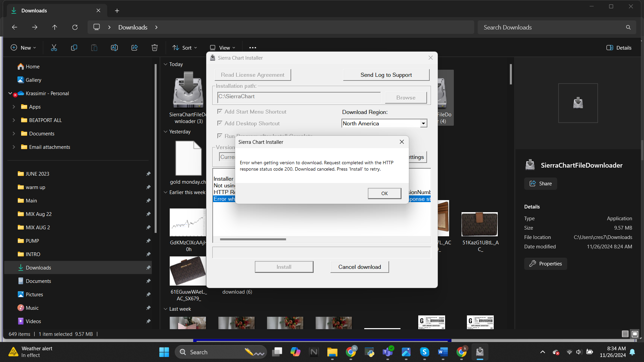644x362 pixels.
Task: Click the installer log horizontal scrollbar
Action: click(x=253, y=239)
